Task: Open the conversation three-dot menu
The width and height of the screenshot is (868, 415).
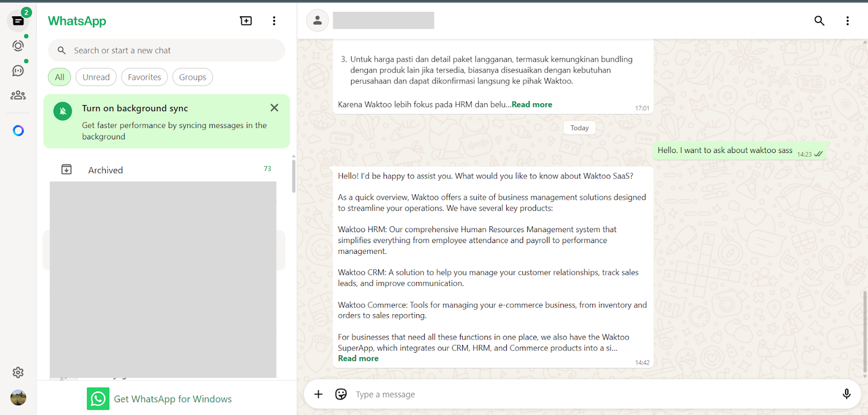Action: click(x=847, y=21)
